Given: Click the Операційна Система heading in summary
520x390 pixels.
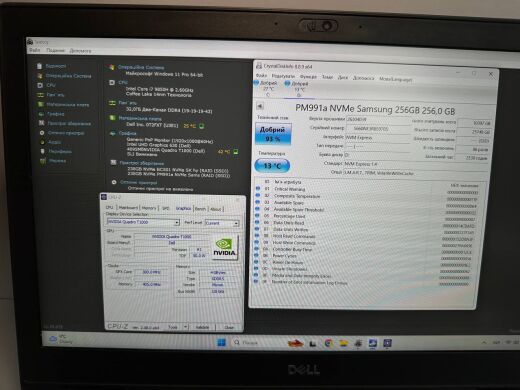Looking at the screenshot, I should click(141, 67).
